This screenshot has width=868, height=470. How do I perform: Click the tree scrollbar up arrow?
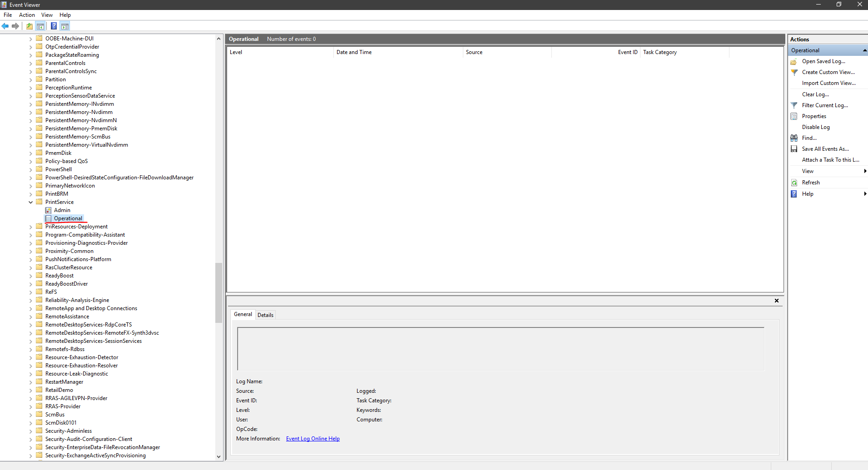218,39
